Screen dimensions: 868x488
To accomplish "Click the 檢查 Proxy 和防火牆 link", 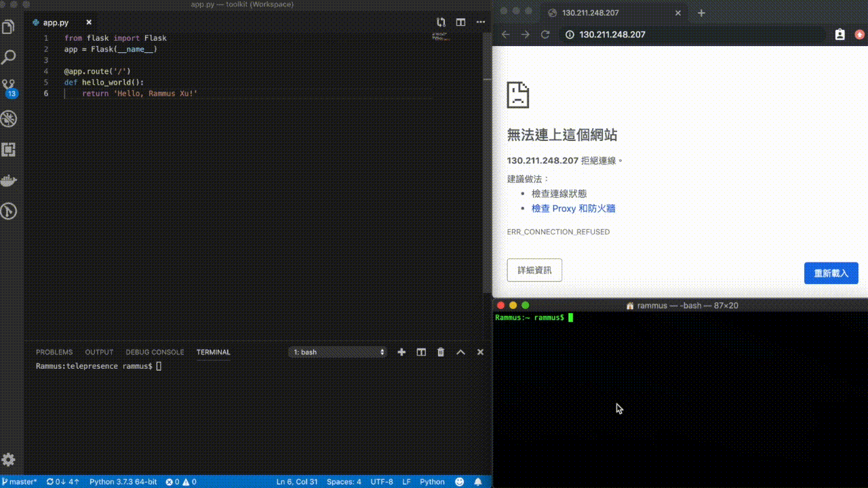I will pos(573,209).
